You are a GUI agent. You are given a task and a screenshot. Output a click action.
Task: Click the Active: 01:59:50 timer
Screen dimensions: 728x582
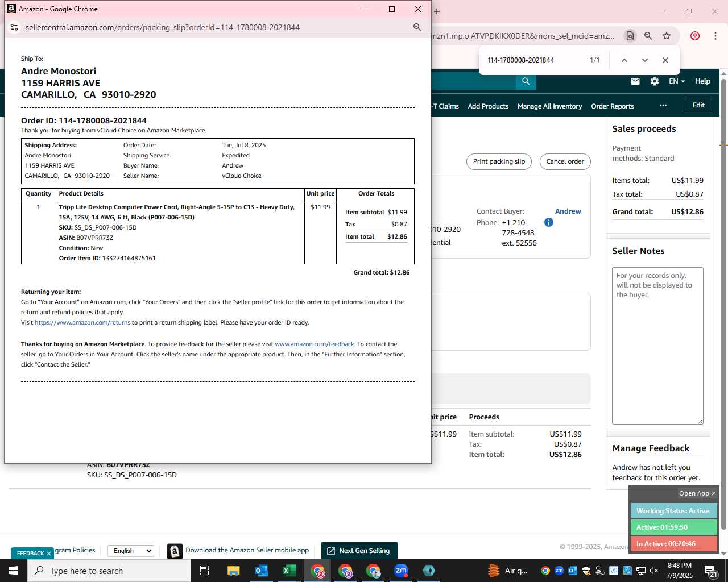tap(673, 527)
